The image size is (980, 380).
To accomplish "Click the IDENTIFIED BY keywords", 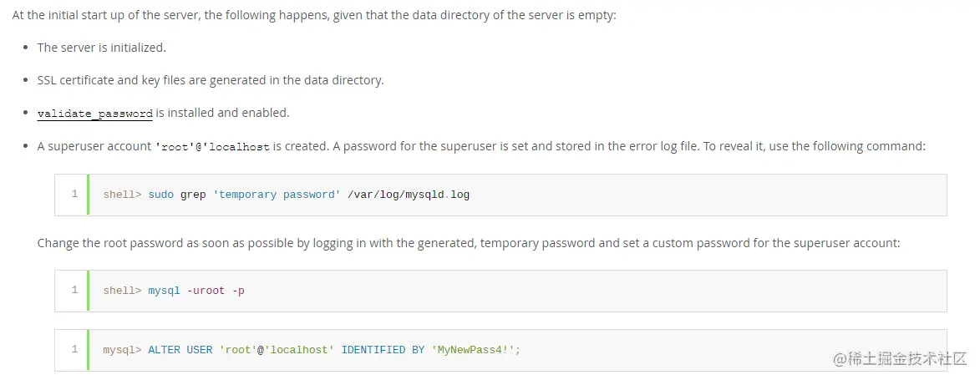I will [x=383, y=349].
